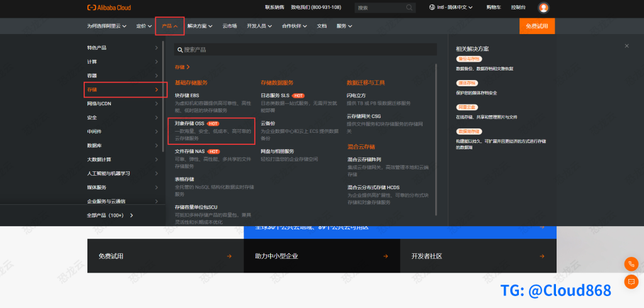Screen dimensions: 644x308
Task: Click the 开发者社区 card
Action: [x=478, y=256]
